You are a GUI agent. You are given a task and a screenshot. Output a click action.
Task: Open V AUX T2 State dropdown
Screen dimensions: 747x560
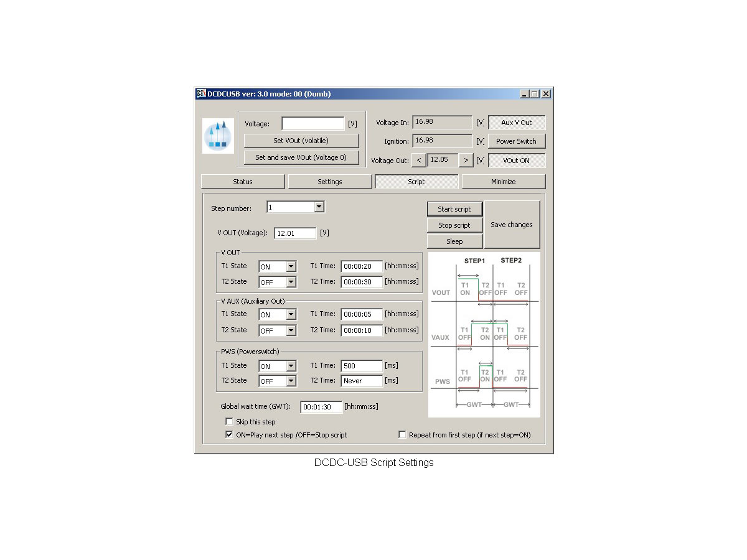(291, 330)
